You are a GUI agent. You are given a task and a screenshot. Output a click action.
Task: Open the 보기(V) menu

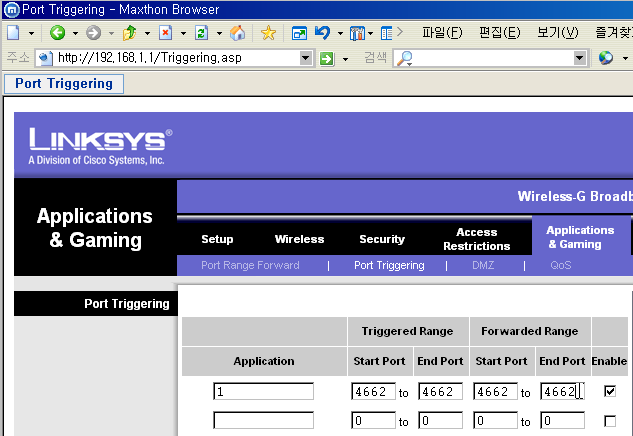(x=558, y=32)
